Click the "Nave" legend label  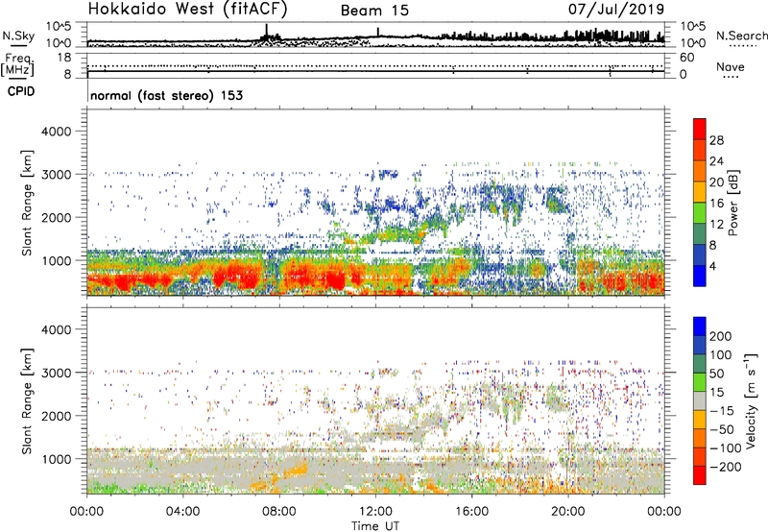(731, 66)
